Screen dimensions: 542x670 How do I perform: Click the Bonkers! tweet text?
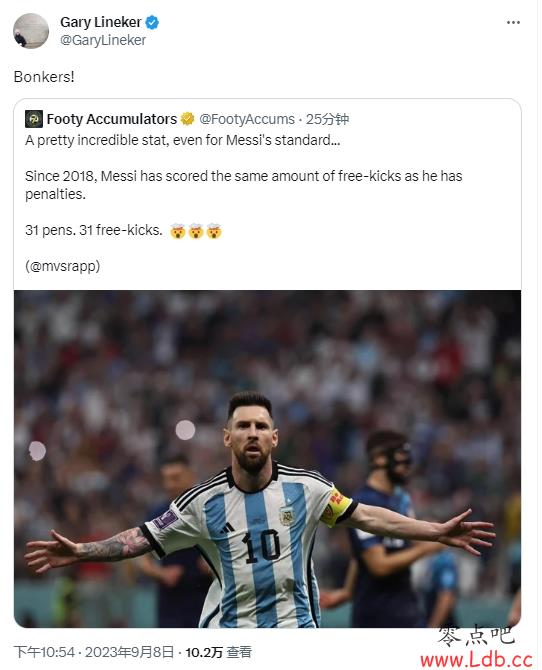tap(44, 77)
